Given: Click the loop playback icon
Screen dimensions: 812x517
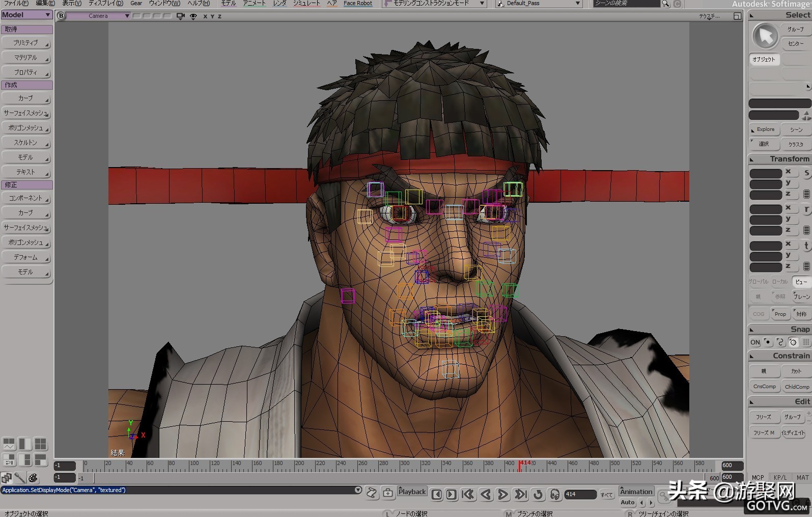Looking at the screenshot, I should [538, 494].
